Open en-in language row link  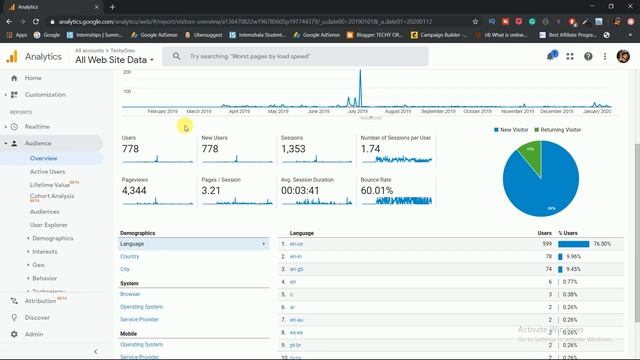click(296, 257)
